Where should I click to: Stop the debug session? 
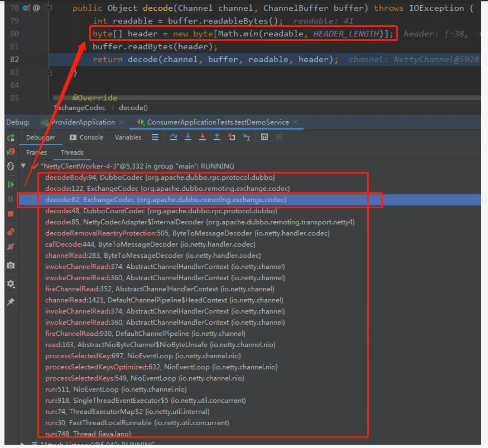[11, 214]
